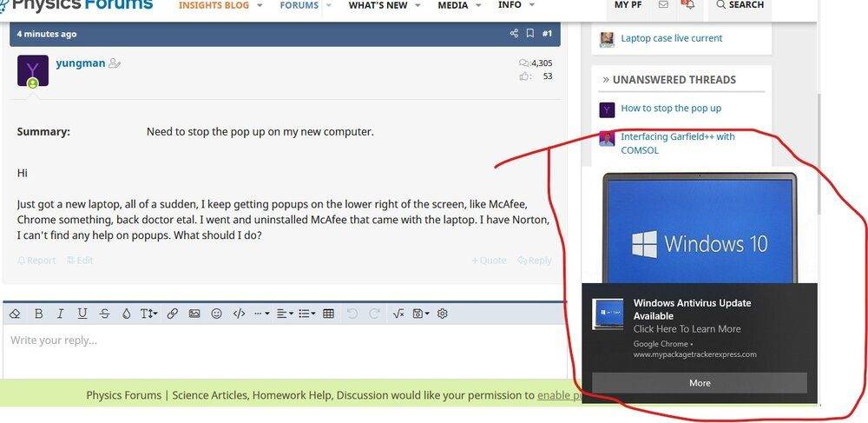Click the Physics Forums logo
Screen dimensions: 868x423
(x=77, y=5)
